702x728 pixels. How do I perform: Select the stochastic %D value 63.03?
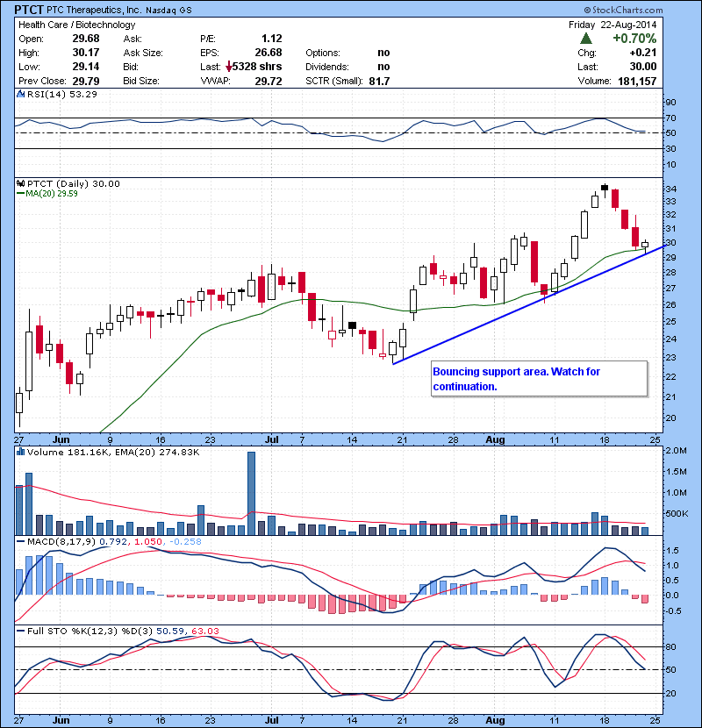tap(205, 631)
